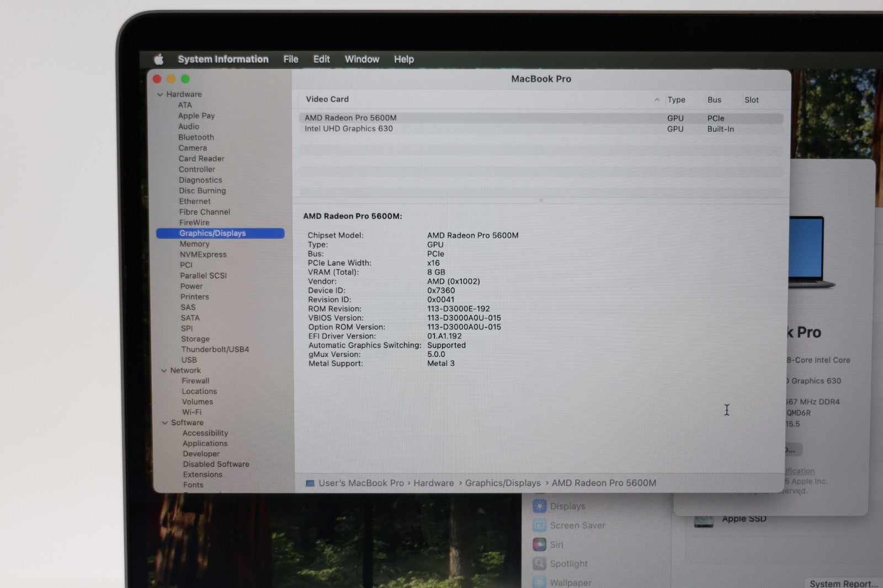The image size is (883, 588).
Task: Click Device ID value 0x7360
Action: click(x=441, y=290)
